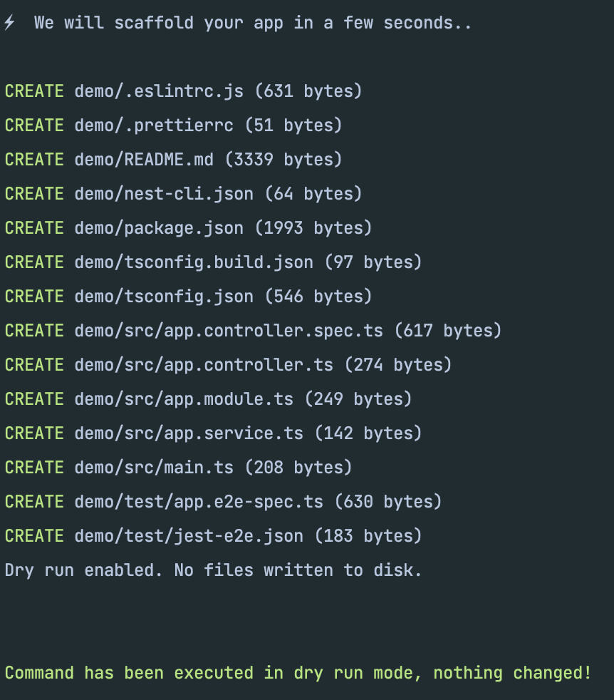Open the demo/tsconfig.json file path
The image size is (614, 700).
point(164,297)
